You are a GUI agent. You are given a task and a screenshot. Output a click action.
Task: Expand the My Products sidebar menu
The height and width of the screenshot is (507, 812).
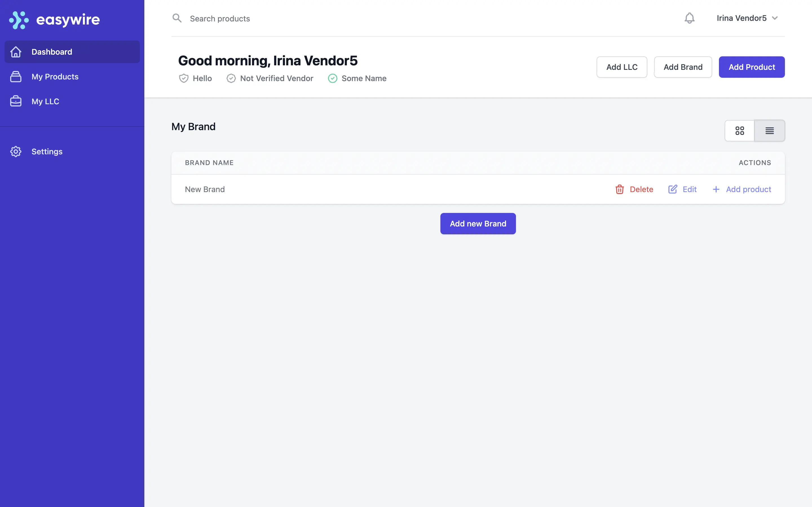coord(55,77)
